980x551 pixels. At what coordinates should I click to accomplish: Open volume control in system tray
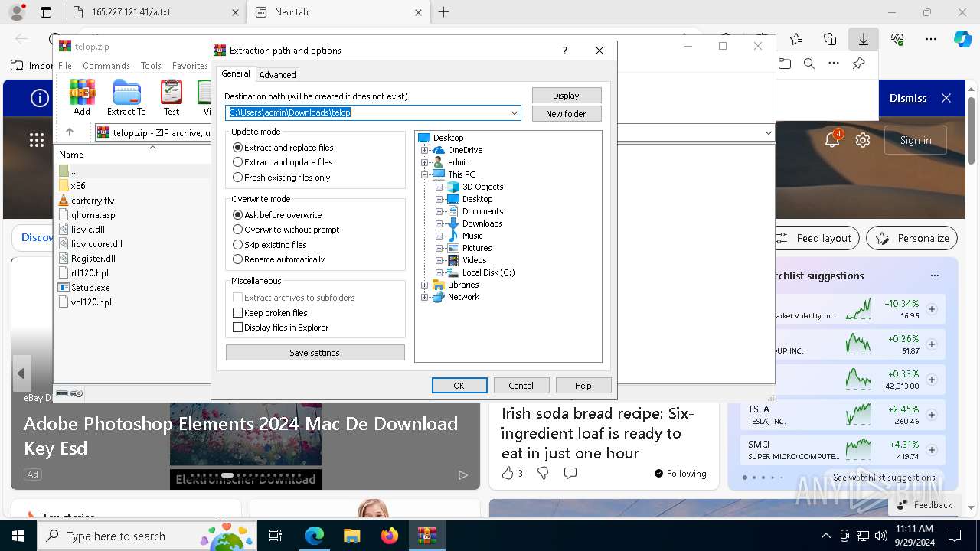(881, 536)
